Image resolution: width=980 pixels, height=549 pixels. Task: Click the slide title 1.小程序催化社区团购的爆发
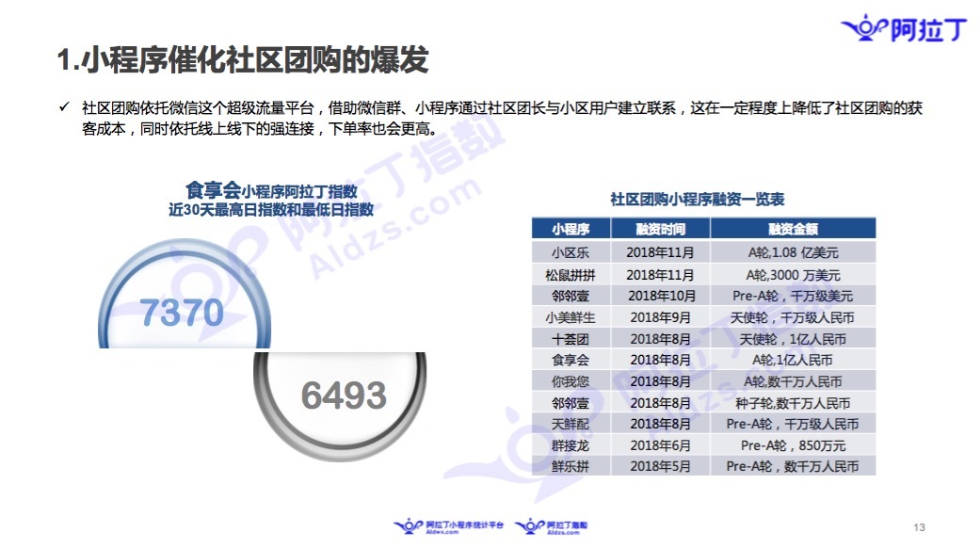coord(243,60)
